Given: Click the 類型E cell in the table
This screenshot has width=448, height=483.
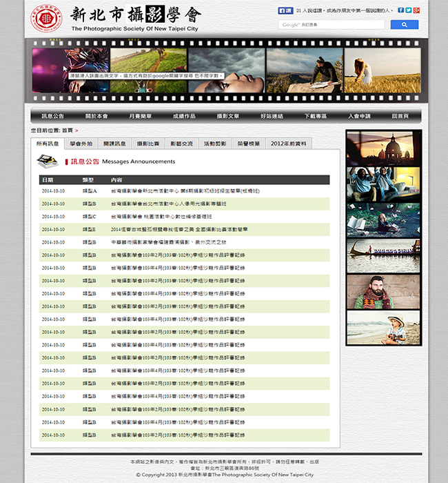Looking at the screenshot, I should tap(89, 230).
